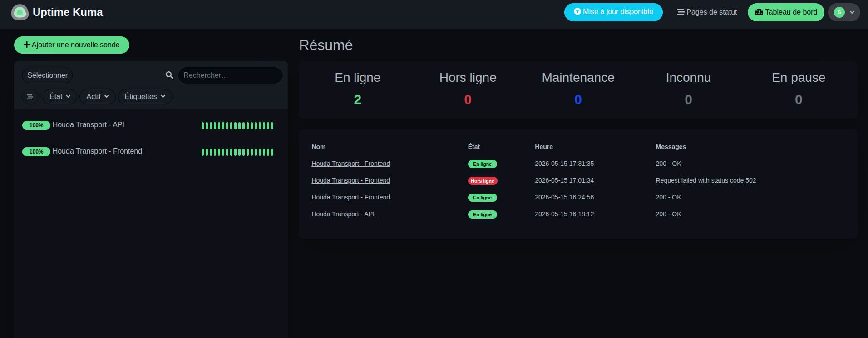868x338 pixels.
Task: Click timestamp 2026-05-15 17:01:34
Action: coord(564,180)
